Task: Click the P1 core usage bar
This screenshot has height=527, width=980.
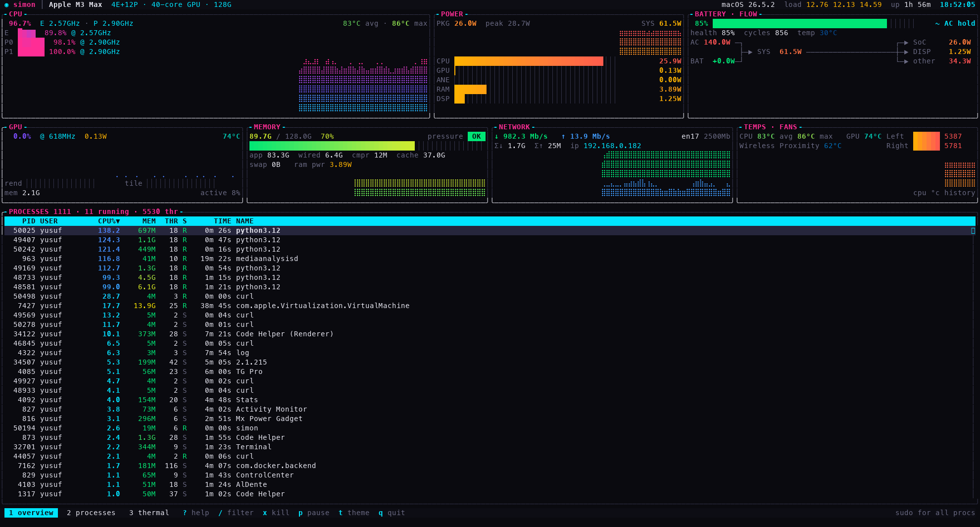Action: click(31, 52)
